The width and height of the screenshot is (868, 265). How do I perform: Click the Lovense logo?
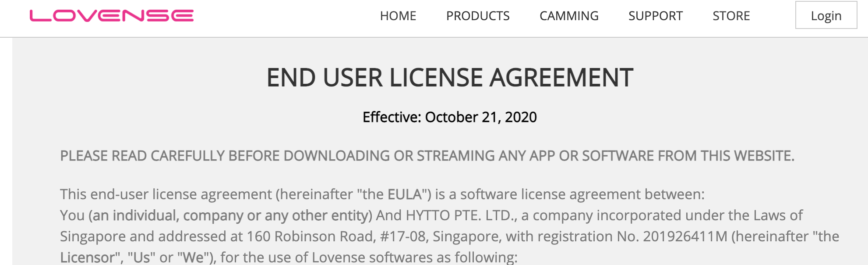point(112,16)
